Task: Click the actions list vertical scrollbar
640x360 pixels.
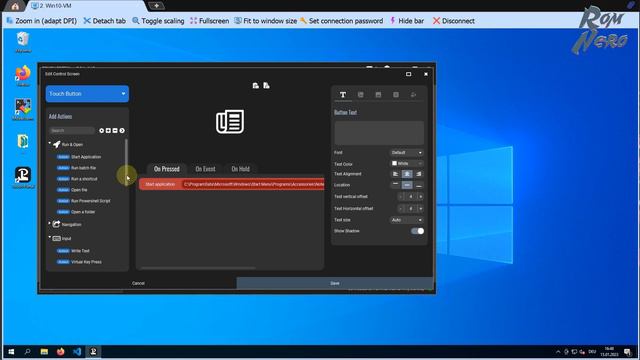Action: [x=127, y=162]
